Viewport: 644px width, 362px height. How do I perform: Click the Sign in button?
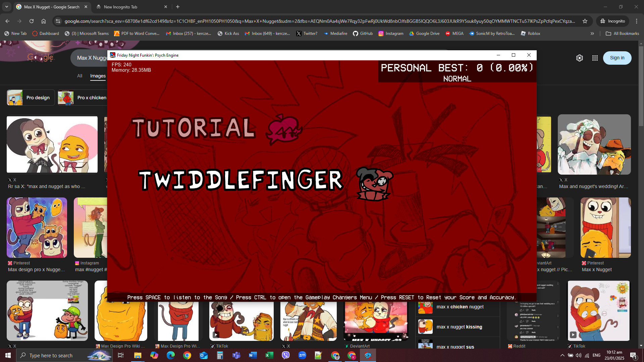pos(617,58)
